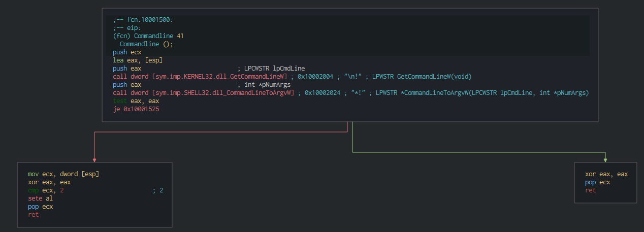Click the 0x10002004 address comment

(315, 76)
